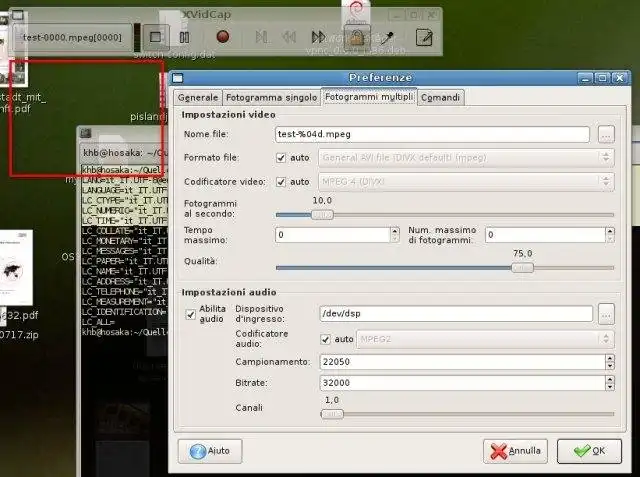
Task: Click the Num. massimo di fotogrammi spinner
Action: 610,235
